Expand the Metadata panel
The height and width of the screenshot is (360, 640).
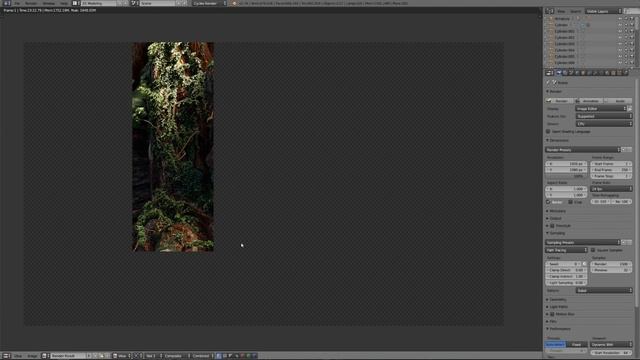[x=557, y=211]
